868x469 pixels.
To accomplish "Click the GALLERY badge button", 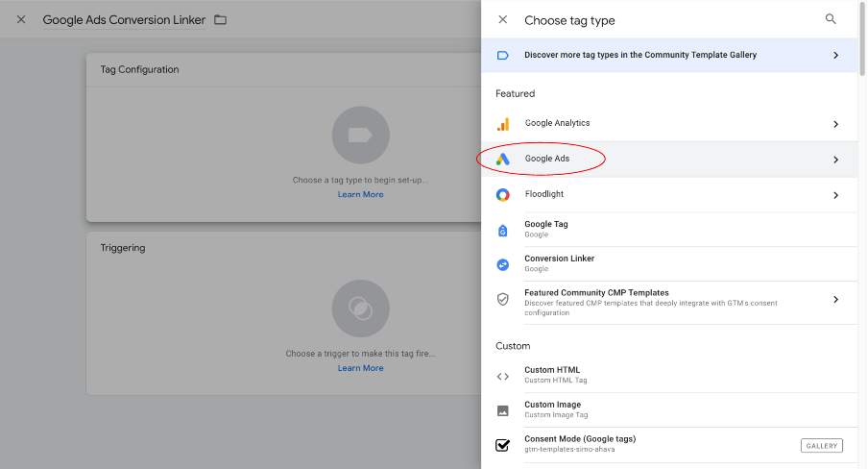I will click(x=821, y=445).
